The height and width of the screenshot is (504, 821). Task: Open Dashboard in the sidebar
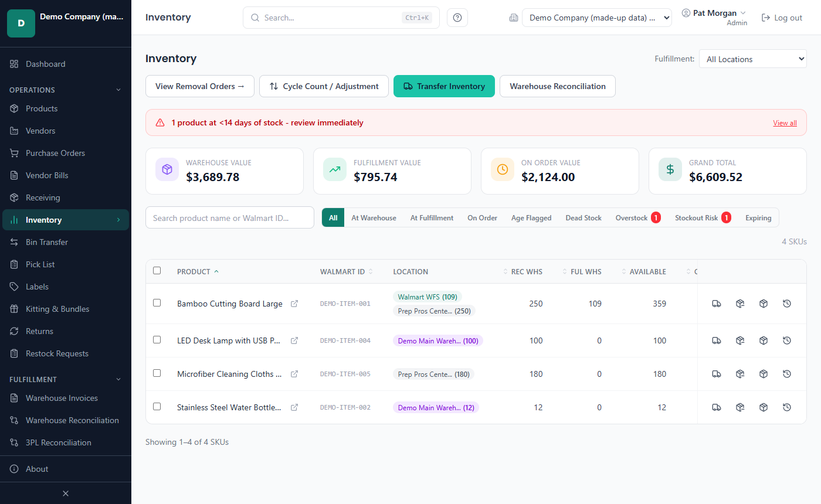66,64
